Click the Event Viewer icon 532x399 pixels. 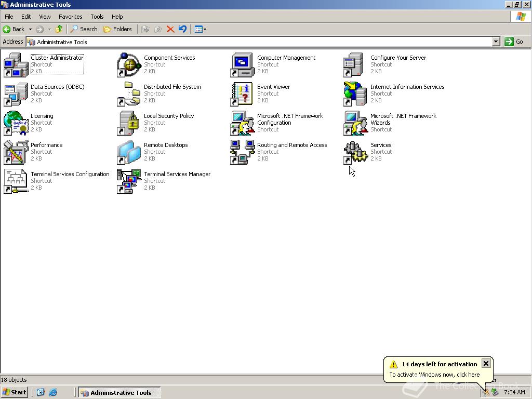[242, 94]
